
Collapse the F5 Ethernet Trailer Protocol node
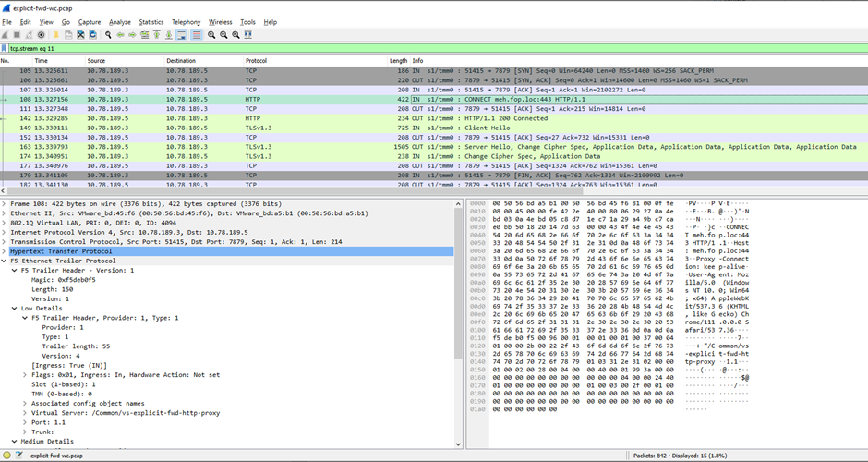5,261
